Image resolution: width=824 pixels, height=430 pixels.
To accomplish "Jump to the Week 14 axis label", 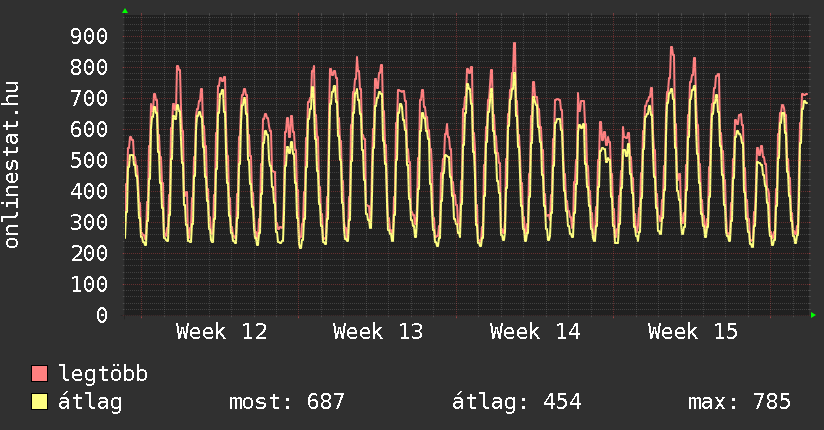I will pyautogui.click(x=535, y=331).
